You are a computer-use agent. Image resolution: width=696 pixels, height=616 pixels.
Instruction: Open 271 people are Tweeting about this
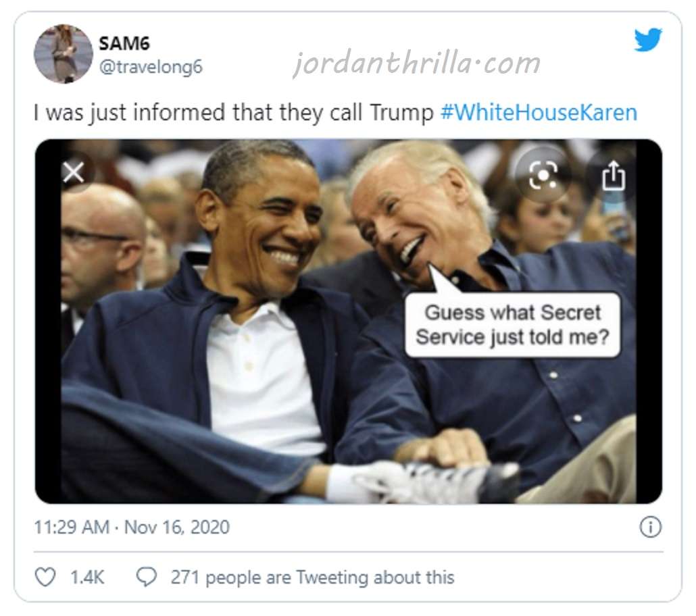312,577
